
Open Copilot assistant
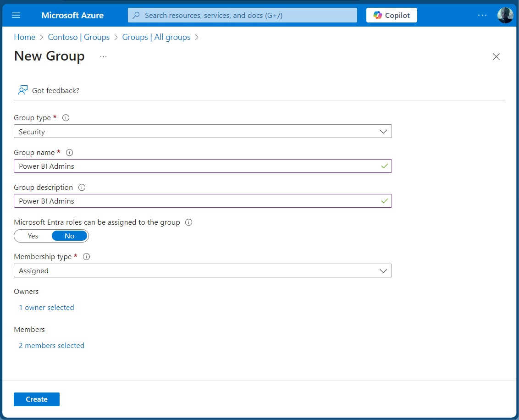tap(392, 15)
